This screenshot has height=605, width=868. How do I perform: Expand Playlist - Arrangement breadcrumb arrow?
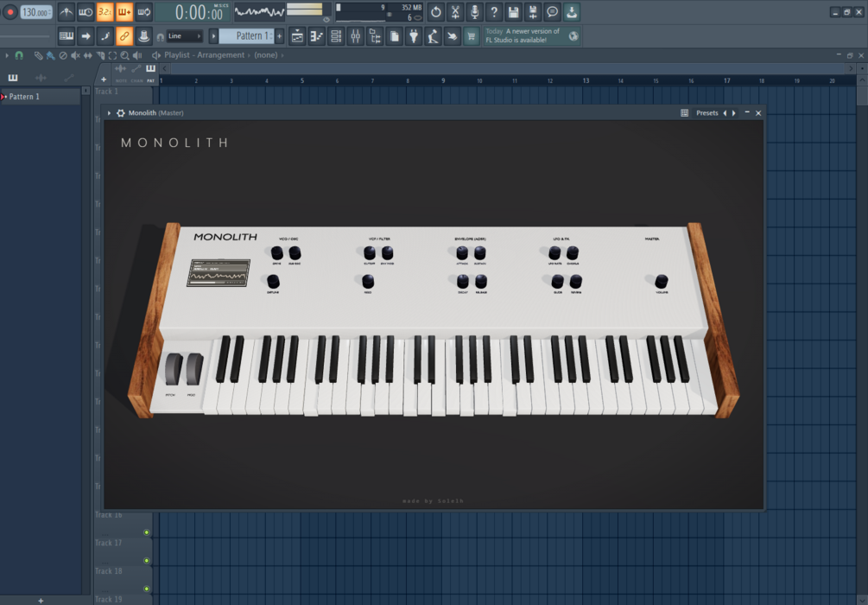249,54
